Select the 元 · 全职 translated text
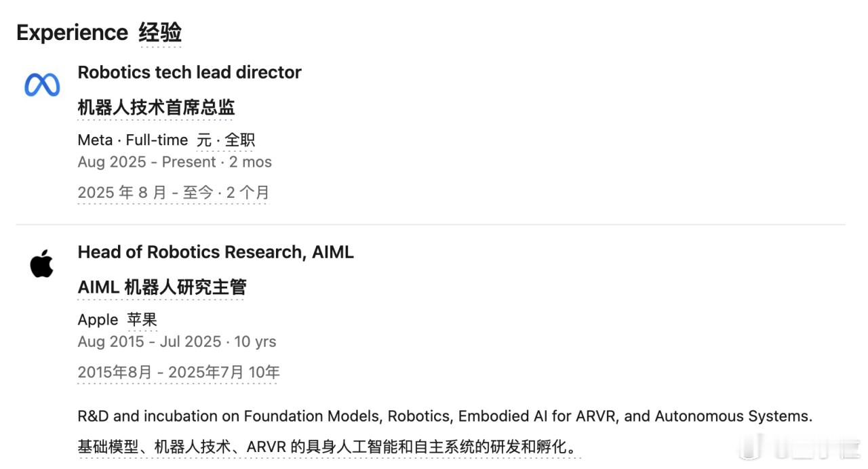Viewport: 868px width, 469px height. point(226,140)
